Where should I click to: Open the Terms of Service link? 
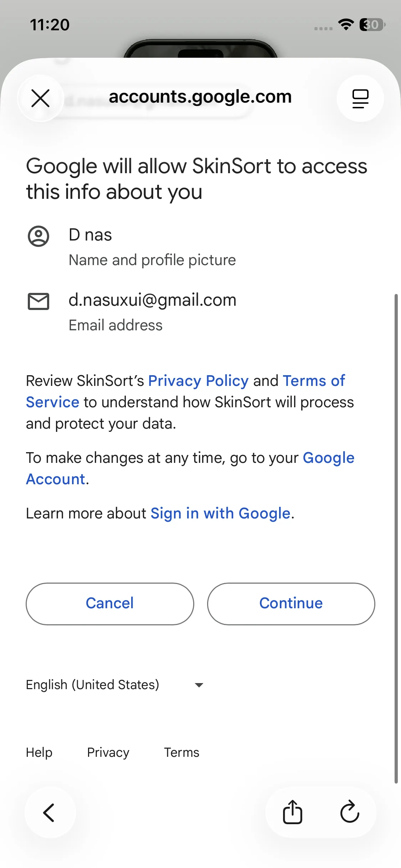tap(314, 381)
